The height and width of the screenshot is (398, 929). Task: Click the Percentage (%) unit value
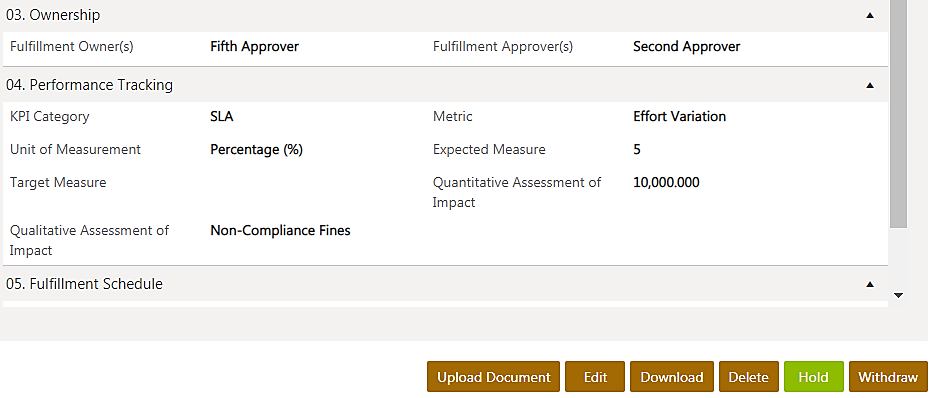257,150
